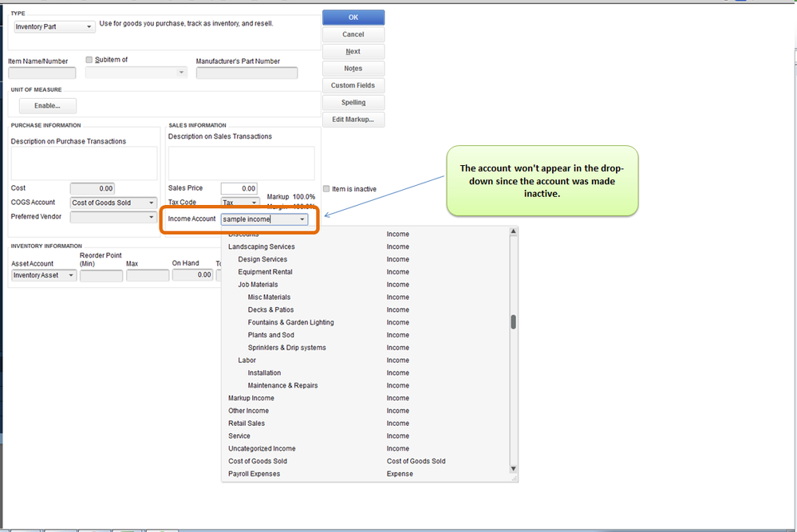
Task: Open the COGS Account dropdown
Action: coord(113,203)
